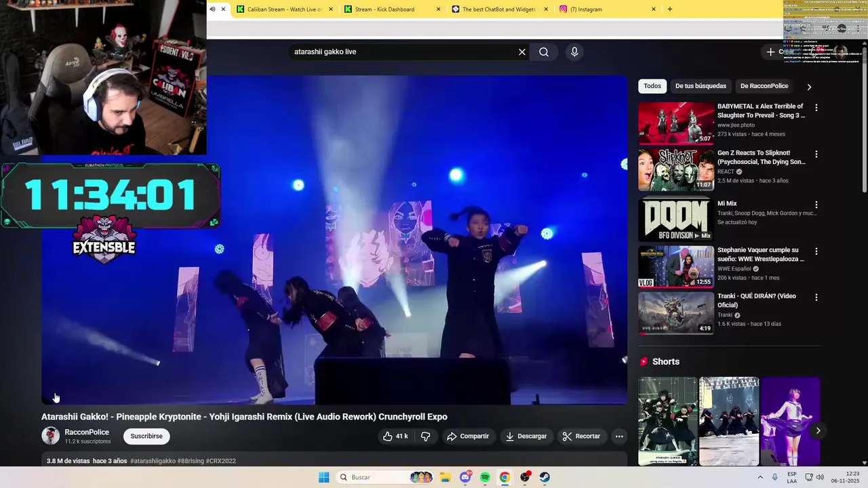
Task: Select the De RacconPolice chip
Action: click(764, 86)
